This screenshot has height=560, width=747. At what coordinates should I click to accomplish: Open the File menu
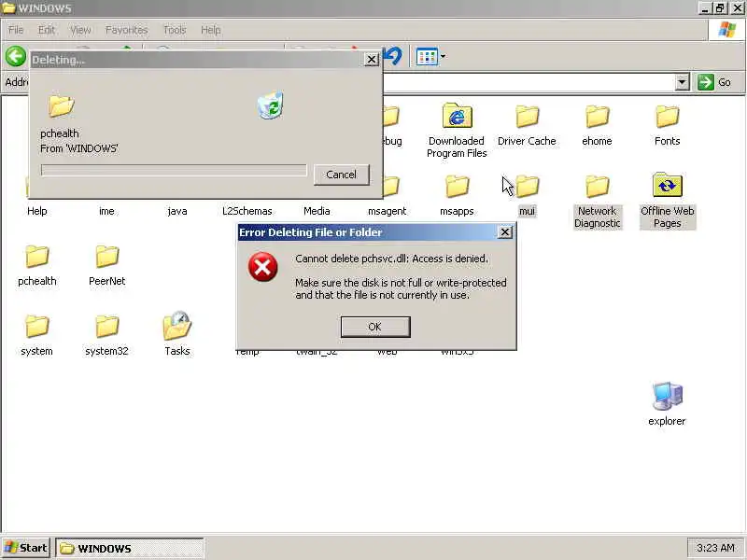(x=16, y=30)
